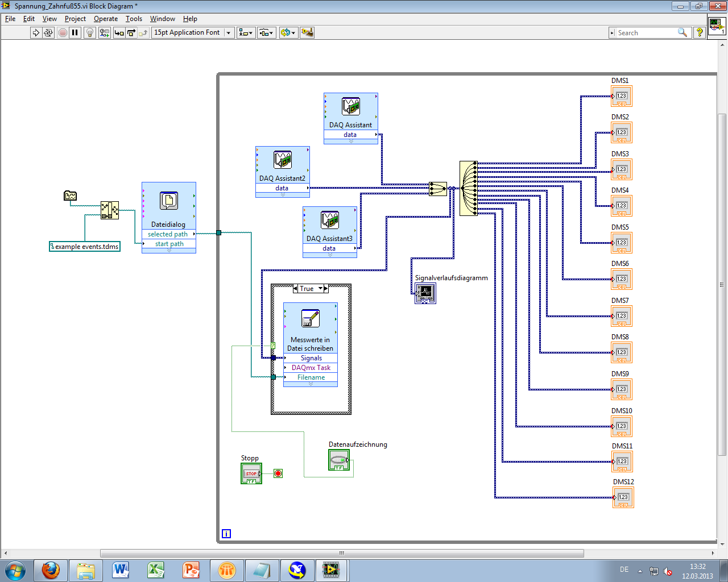
Task: Open the Tools menu
Action: click(134, 19)
